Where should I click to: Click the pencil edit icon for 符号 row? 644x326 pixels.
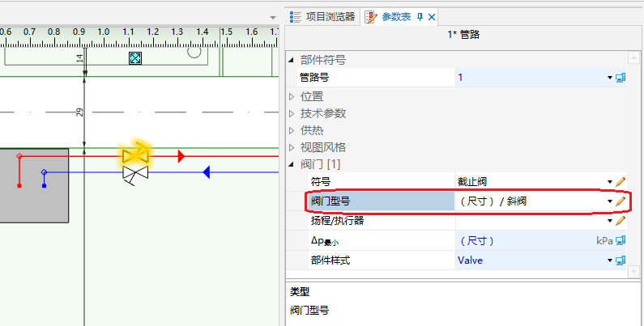(621, 181)
